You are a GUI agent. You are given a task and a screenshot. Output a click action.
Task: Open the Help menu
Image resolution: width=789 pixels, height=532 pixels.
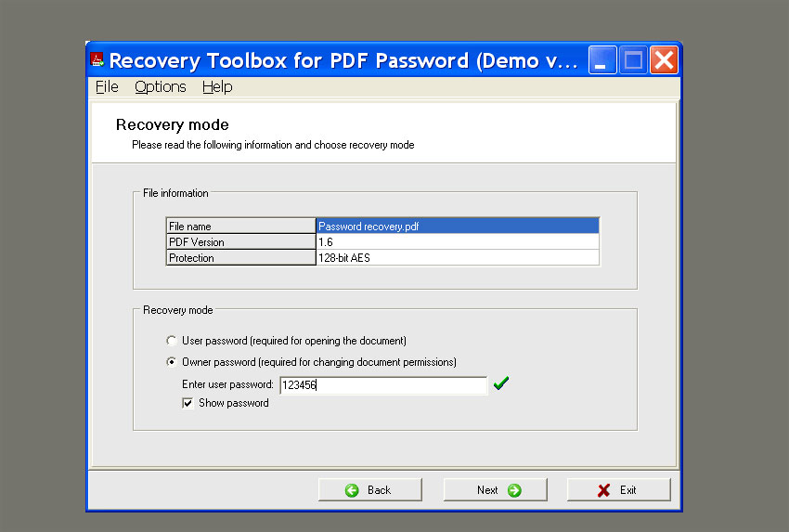point(217,86)
